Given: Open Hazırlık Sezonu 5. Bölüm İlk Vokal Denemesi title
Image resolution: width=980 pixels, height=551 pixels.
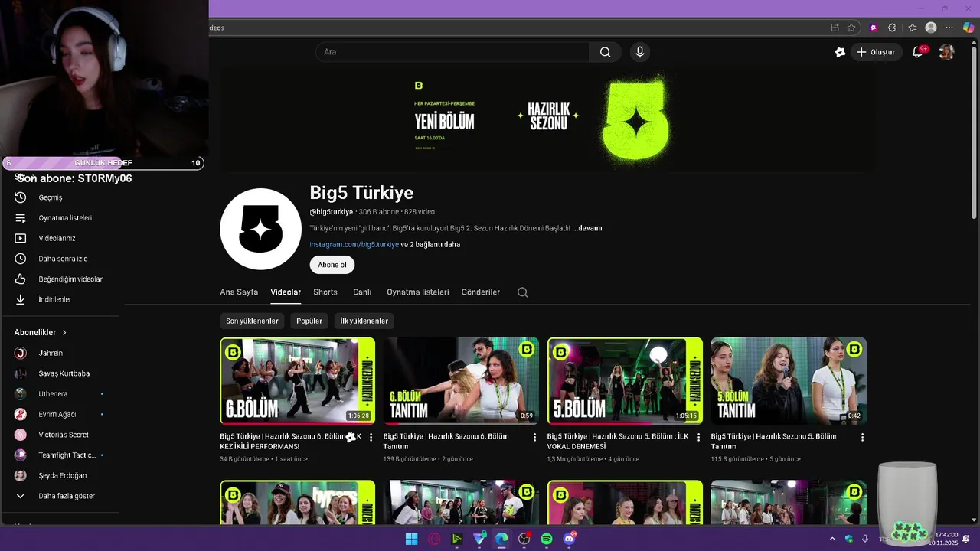Looking at the screenshot, I should 618,441.
